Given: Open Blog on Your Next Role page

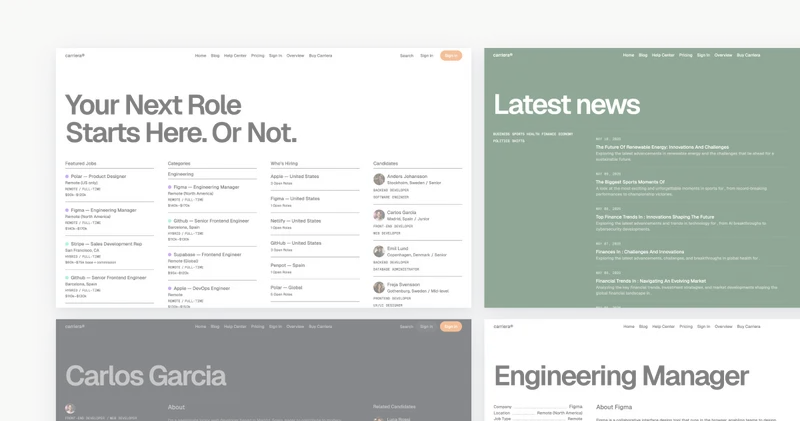Looking at the screenshot, I should coord(215,56).
